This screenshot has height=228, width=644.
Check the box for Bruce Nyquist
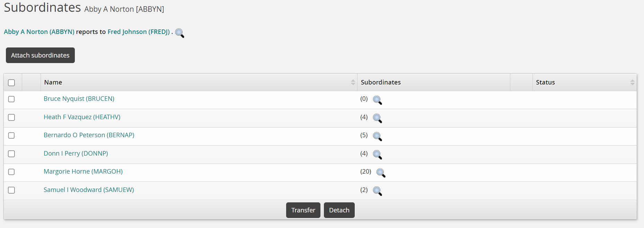click(x=11, y=99)
